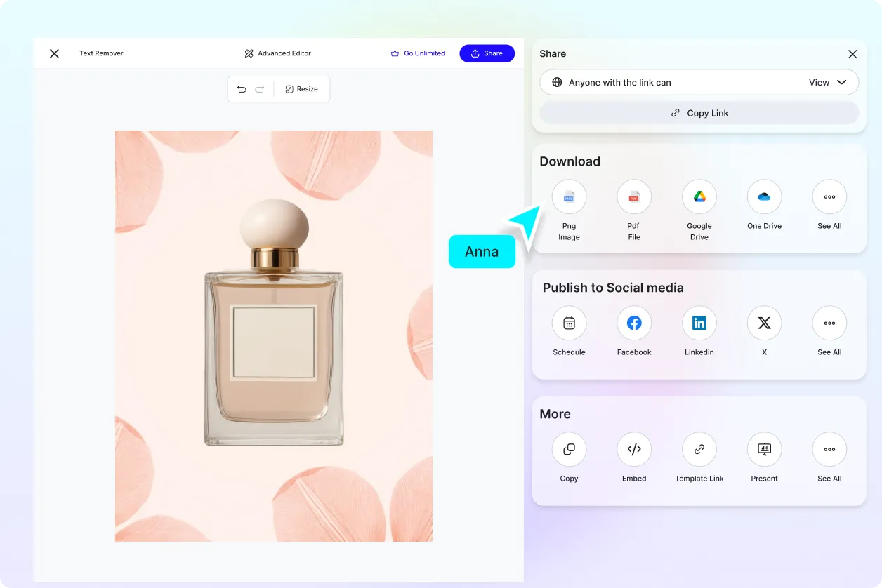The height and width of the screenshot is (588, 882).
Task: Publish the image to Facebook
Action: pyautogui.click(x=633, y=323)
